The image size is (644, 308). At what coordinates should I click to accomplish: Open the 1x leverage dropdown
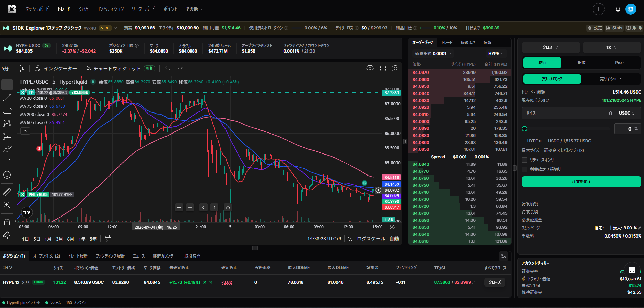(612, 47)
